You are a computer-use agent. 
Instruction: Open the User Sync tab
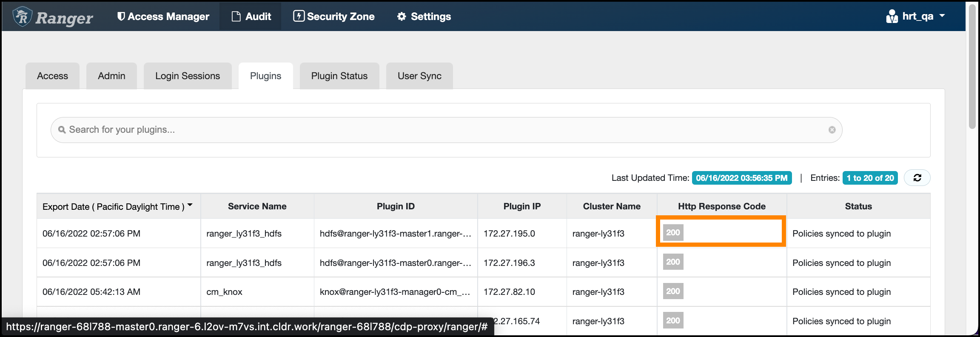coord(419,76)
